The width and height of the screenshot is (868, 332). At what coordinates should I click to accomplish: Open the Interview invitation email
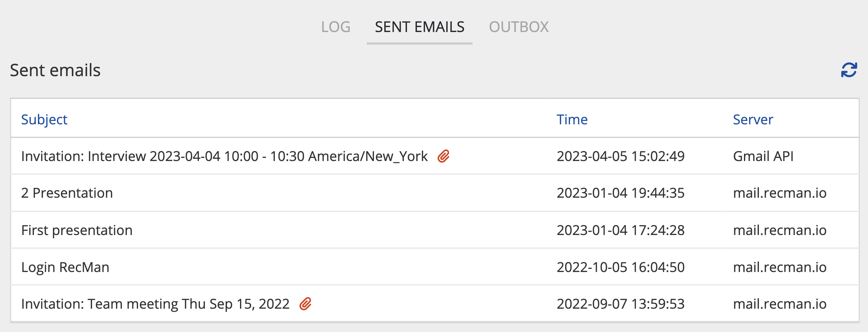click(x=224, y=156)
